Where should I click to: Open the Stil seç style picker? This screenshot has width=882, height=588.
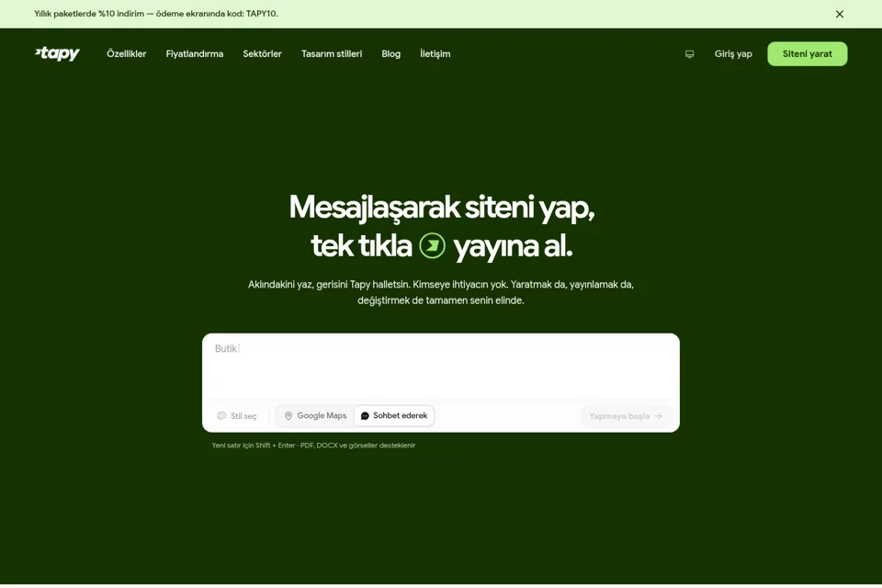(237, 416)
